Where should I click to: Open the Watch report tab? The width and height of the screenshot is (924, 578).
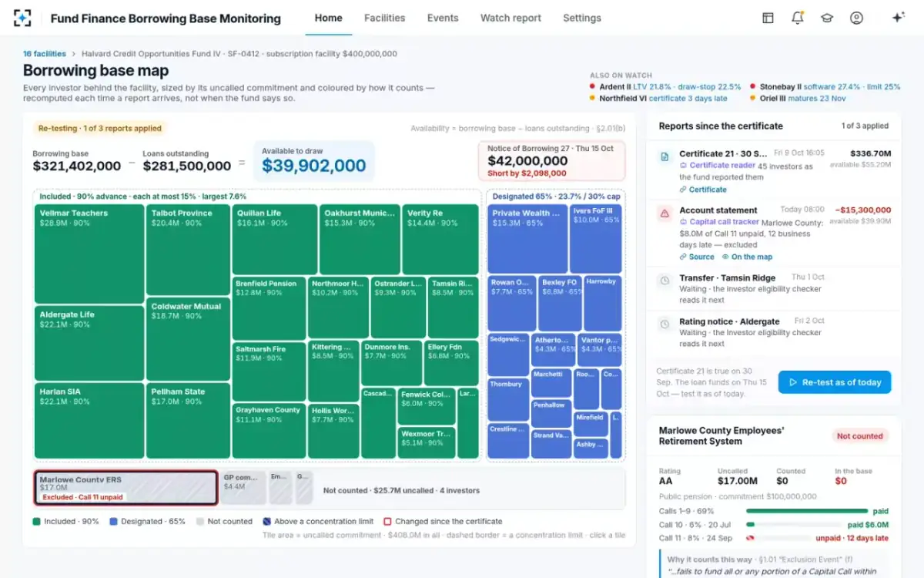point(511,18)
